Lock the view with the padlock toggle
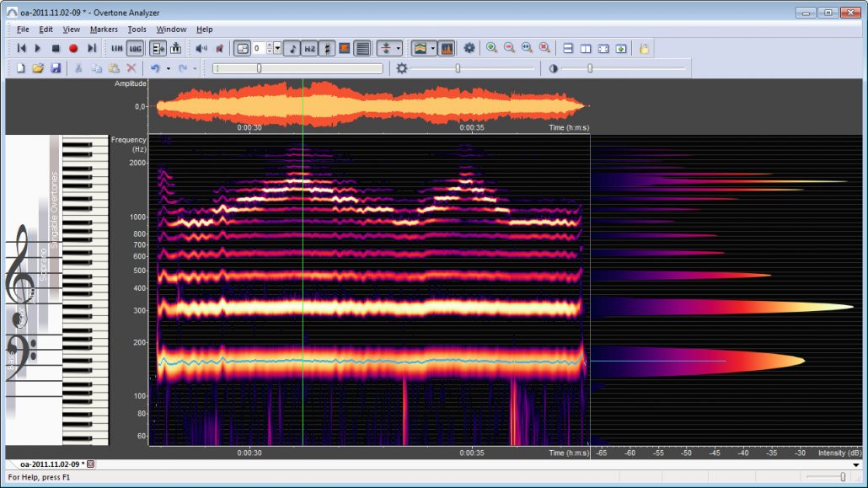The width and height of the screenshot is (868, 488). 646,48
